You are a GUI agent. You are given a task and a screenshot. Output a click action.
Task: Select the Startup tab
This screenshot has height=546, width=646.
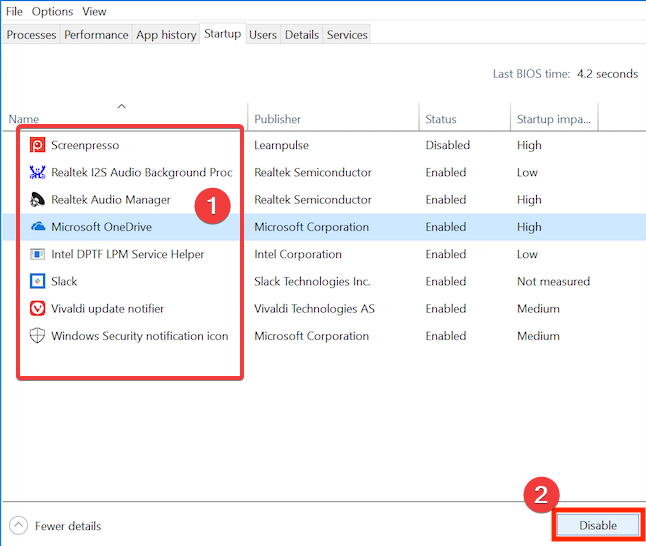click(222, 34)
